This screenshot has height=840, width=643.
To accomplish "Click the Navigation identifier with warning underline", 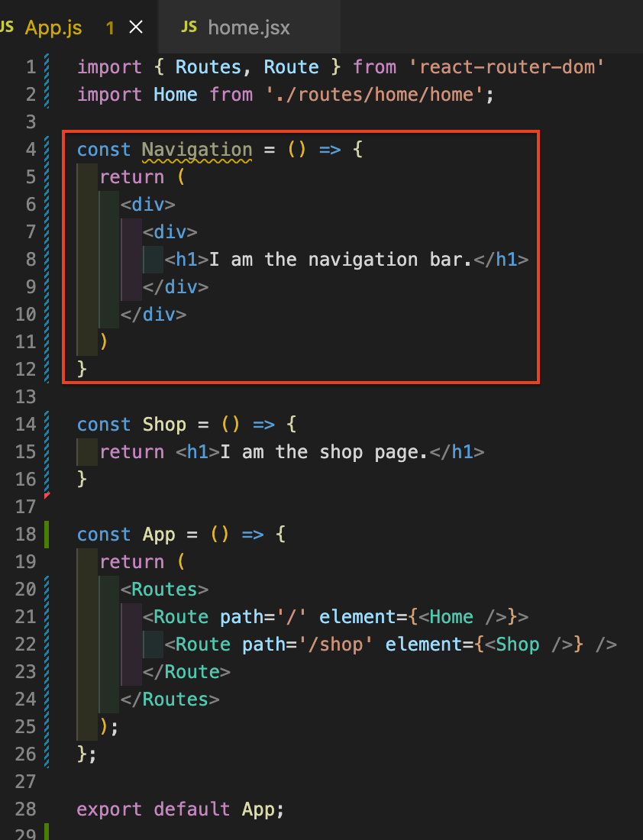I will (x=197, y=150).
